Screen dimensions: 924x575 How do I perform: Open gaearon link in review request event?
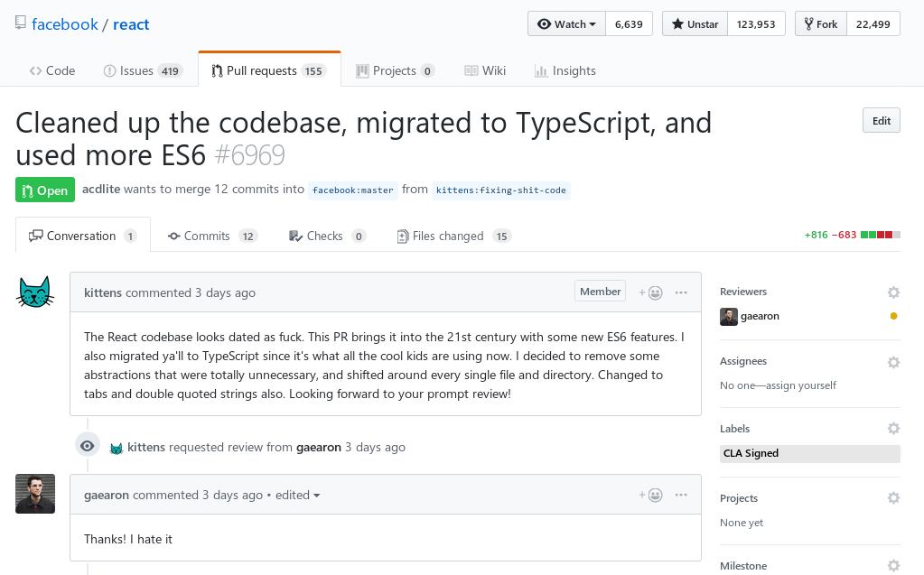[x=319, y=447]
